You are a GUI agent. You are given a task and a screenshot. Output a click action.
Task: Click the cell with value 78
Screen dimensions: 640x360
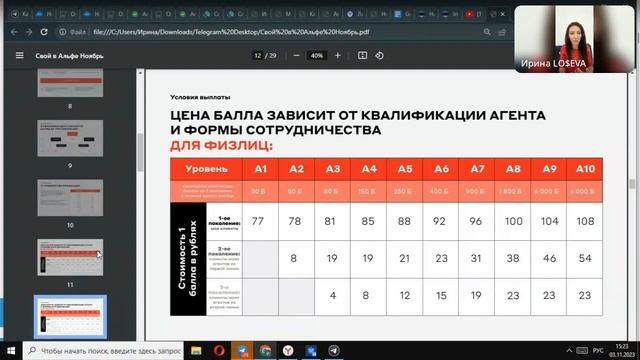[x=296, y=221]
